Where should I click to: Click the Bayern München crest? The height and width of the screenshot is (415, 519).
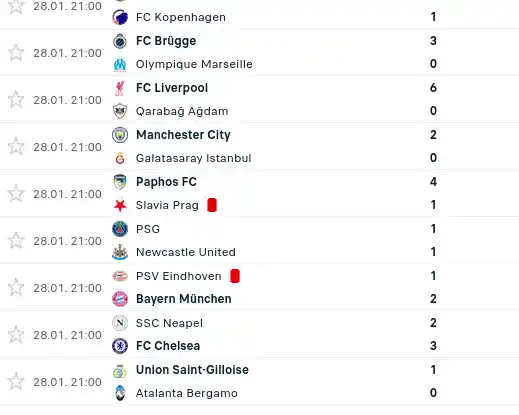[x=120, y=299]
